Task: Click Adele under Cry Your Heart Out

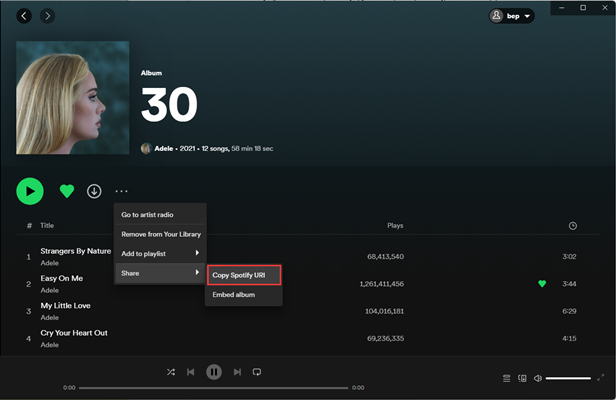Action: [x=50, y=345]
